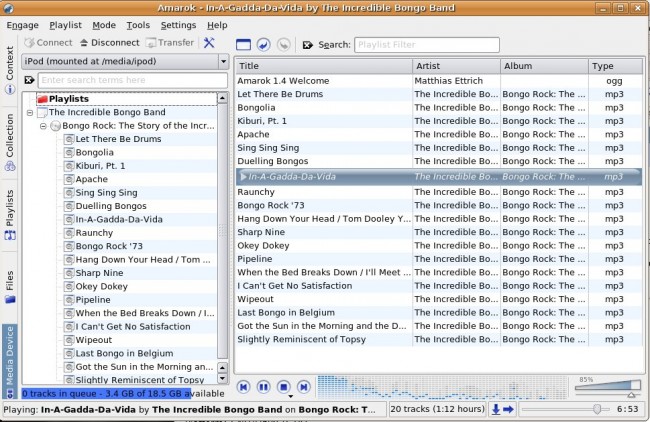Viewport: 650px width, 422px height.
Task: Toggle the random mode status bar icon
Action: [x=496, y=409]
